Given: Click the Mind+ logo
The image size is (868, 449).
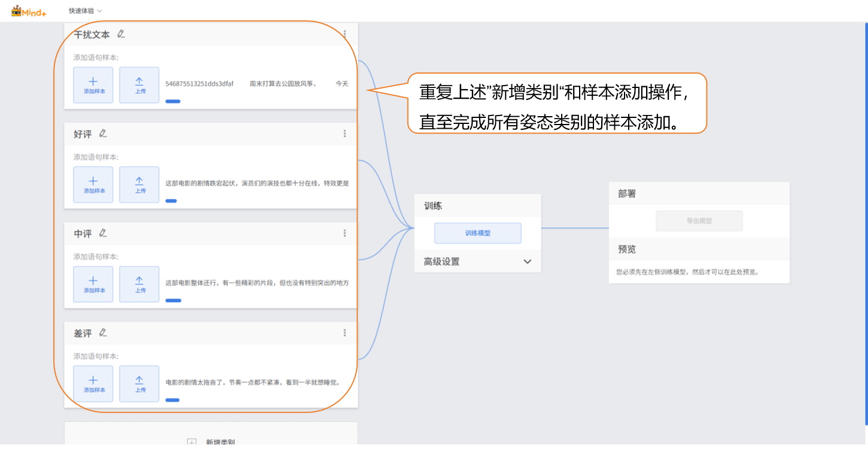Looking at the screenshot, I should 29,11.
